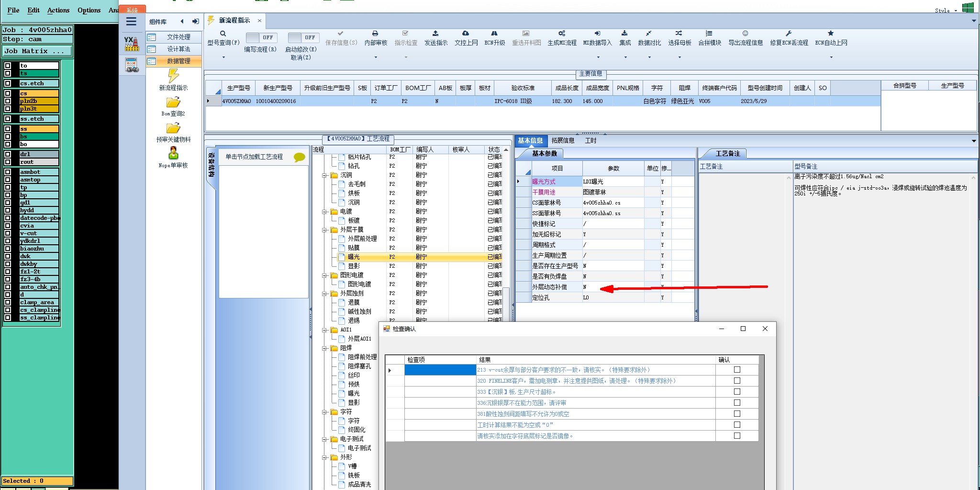Check confirm box for 320 FINELINE客户 row
Image resolution: width=980 pixels, height=490 pixels.
tap(737, 381)
